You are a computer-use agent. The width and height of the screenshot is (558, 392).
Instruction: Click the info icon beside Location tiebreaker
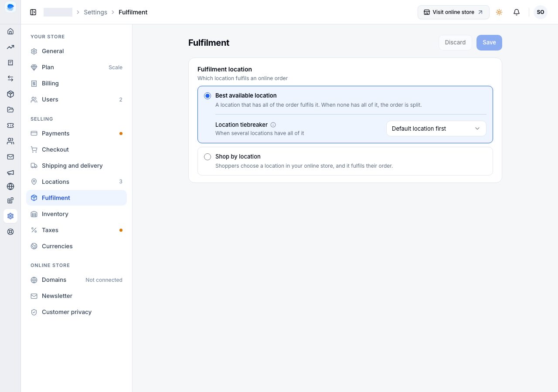273,125
